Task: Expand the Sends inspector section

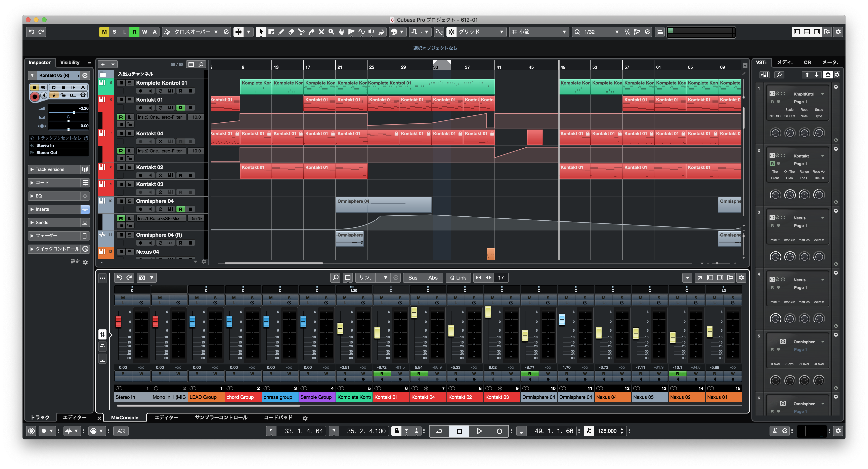Action: (x=54, y=222)
